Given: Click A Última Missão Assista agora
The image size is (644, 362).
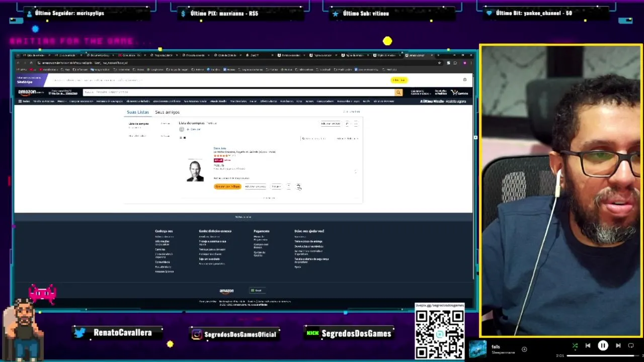Looking at the screenshot, I should 443,101.
